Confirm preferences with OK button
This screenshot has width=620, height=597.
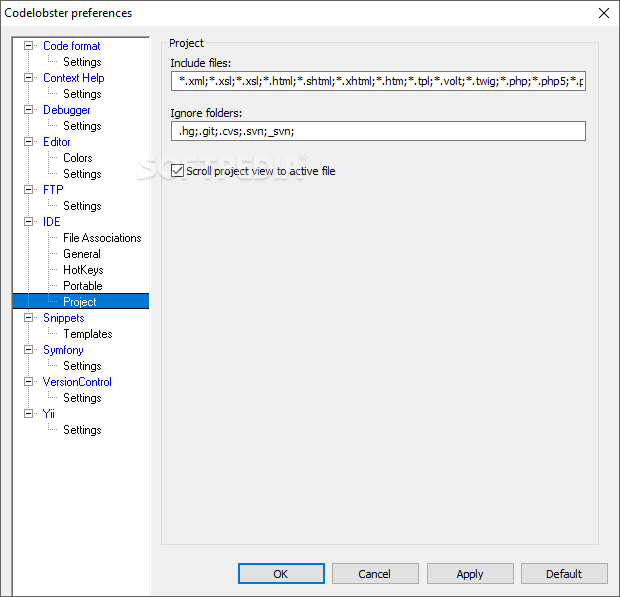tap(281, 574)
